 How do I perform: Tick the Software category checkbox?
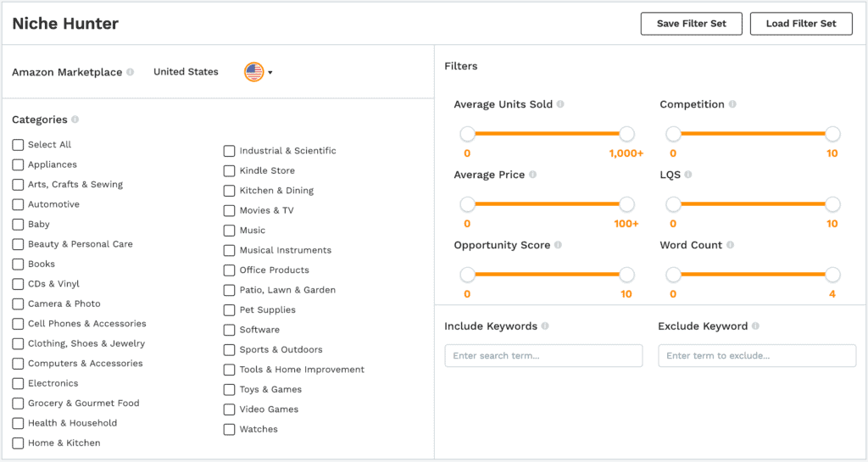tap(229, 331)
